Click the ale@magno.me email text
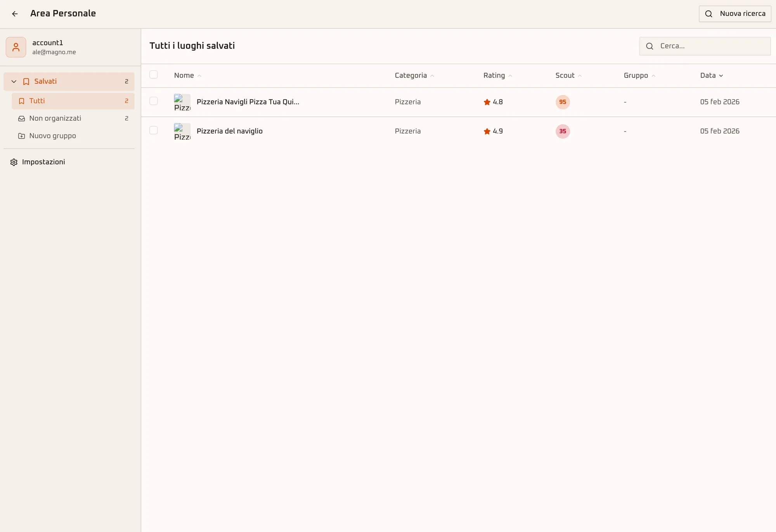Screen dimensions: 776x532 point(54,52)
